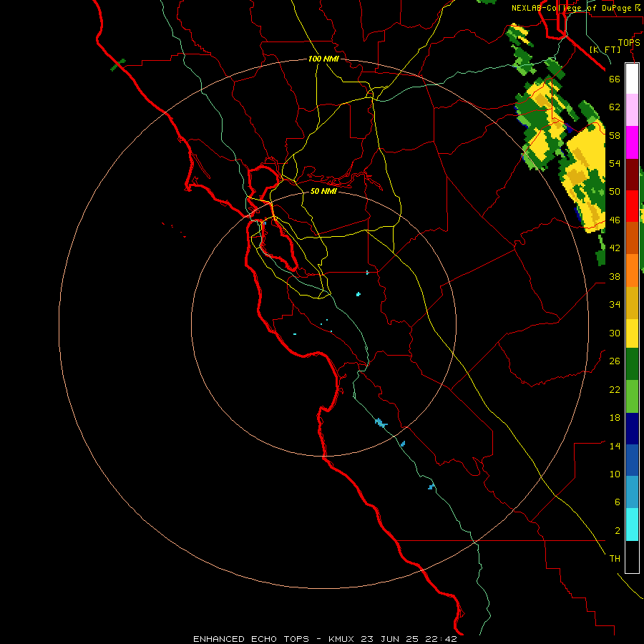Click the white swatch at the legend top
This screenshot has width=644, height=644.
tap(632, 79)
